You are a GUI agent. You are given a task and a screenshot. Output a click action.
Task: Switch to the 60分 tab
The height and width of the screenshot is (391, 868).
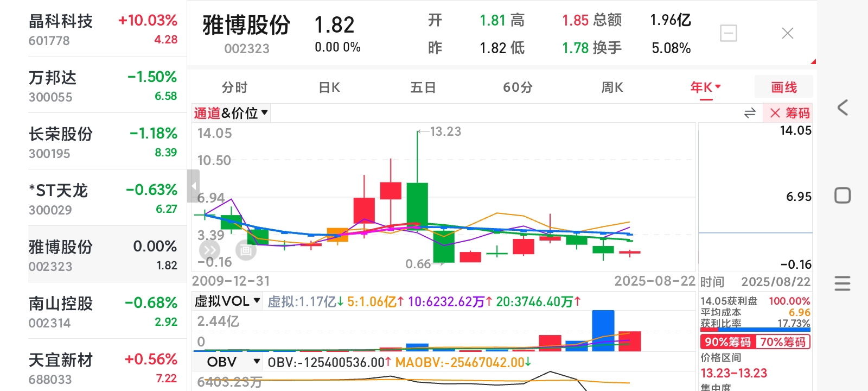point(518,87)
